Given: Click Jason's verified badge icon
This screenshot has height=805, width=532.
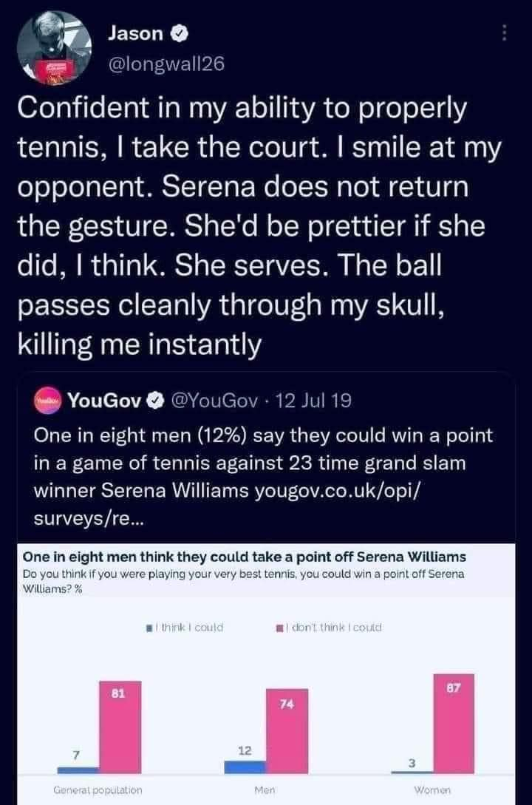Looking at the screenshot, I should 180,34.
